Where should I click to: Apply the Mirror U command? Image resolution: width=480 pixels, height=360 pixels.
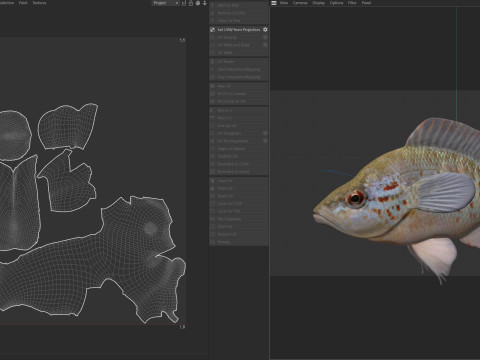click(238, 110)
